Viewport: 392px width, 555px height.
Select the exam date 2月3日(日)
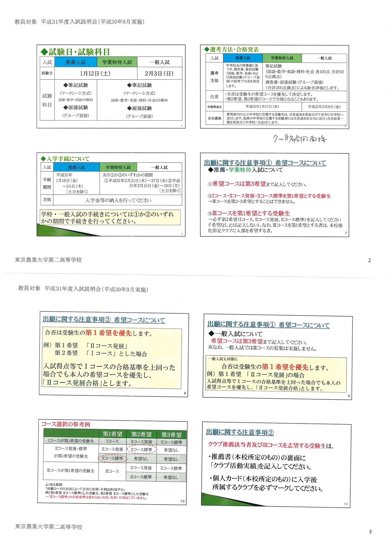pyautogui.click(x=159, y=74)
